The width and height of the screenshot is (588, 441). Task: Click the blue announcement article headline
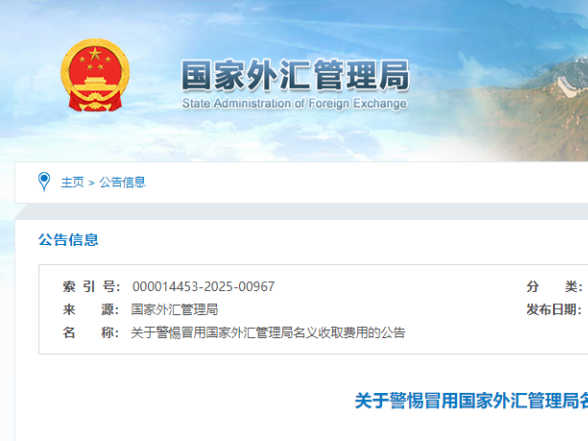click(x=471, y=400)
